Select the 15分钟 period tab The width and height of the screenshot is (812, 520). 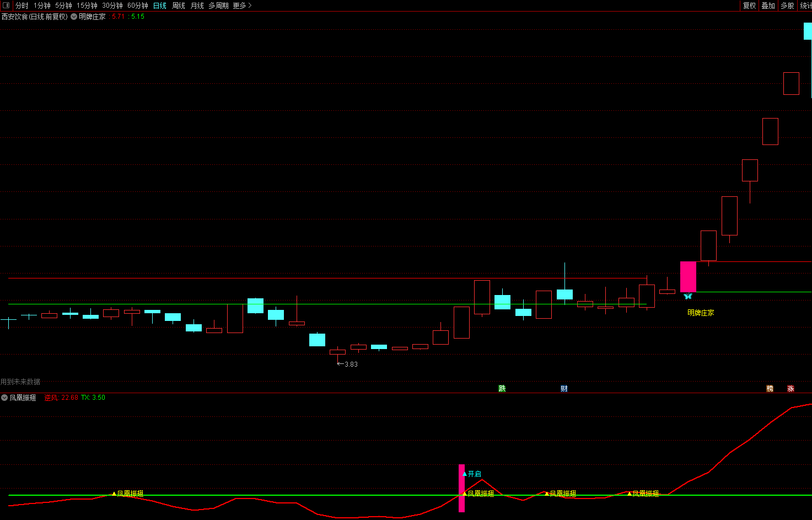tap(87, 6)
